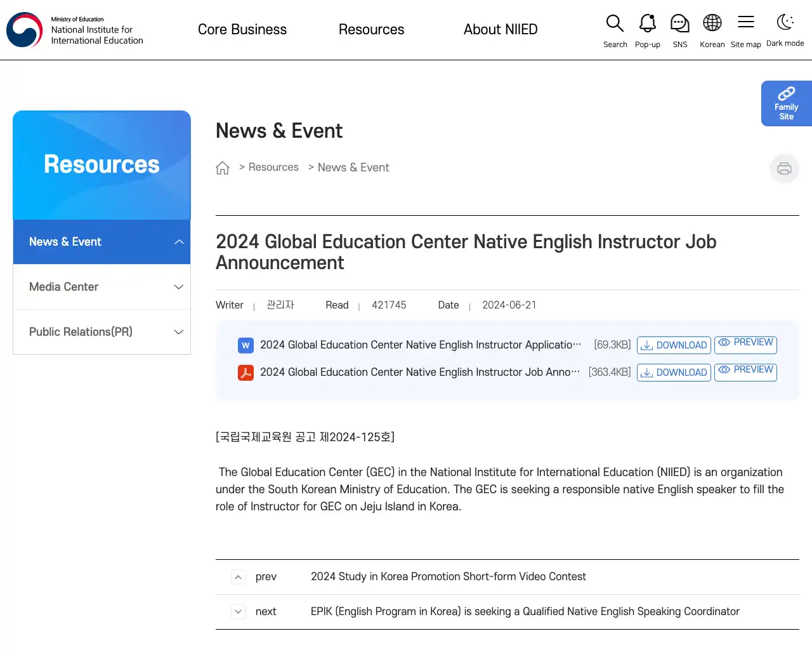Screen dimensions: 812x650
Task: Click News & Event in the breadcrumb
Action: (x=353, y=168)
